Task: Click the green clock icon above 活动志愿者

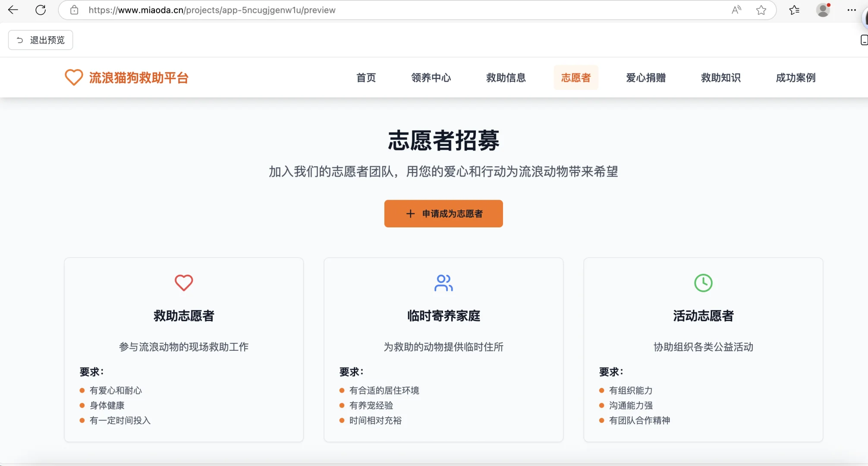Action: click(x=703, y=283)
